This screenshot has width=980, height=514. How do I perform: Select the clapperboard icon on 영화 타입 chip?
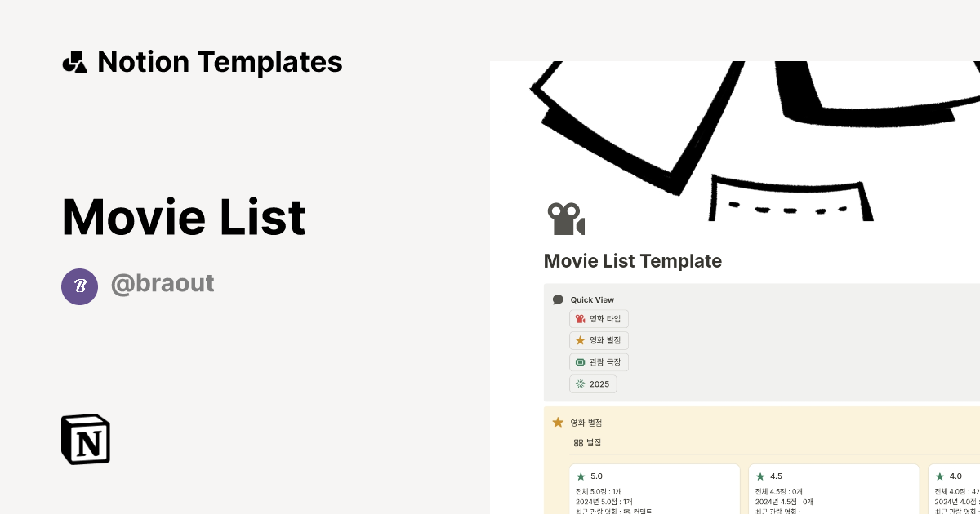(x=580, y=318)
